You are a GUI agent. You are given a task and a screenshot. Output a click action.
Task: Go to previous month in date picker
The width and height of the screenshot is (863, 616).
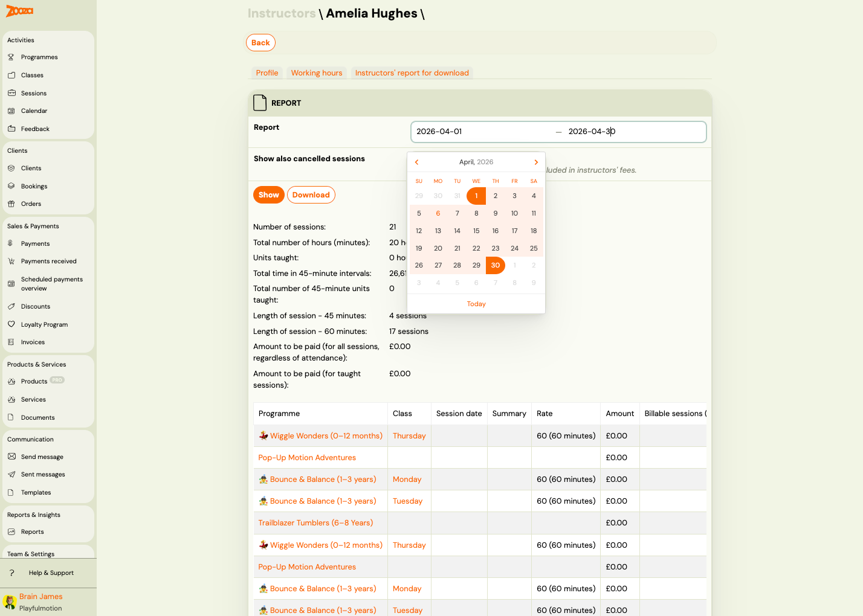tap(416, 162)
